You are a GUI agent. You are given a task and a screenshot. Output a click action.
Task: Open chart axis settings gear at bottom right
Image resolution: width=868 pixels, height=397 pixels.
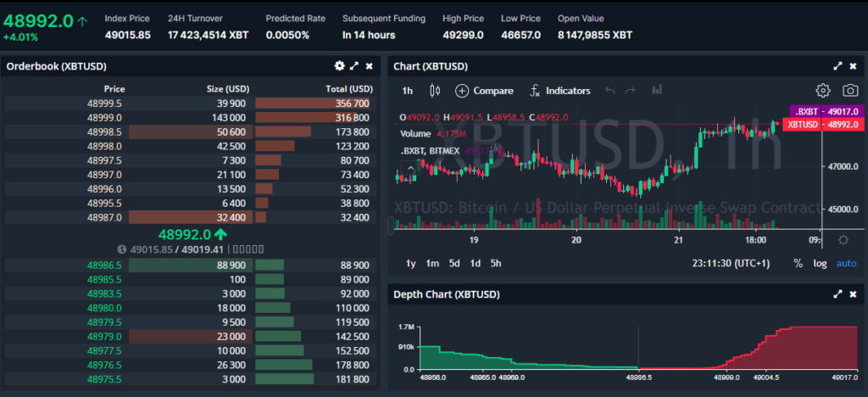[x=843, y=240]
